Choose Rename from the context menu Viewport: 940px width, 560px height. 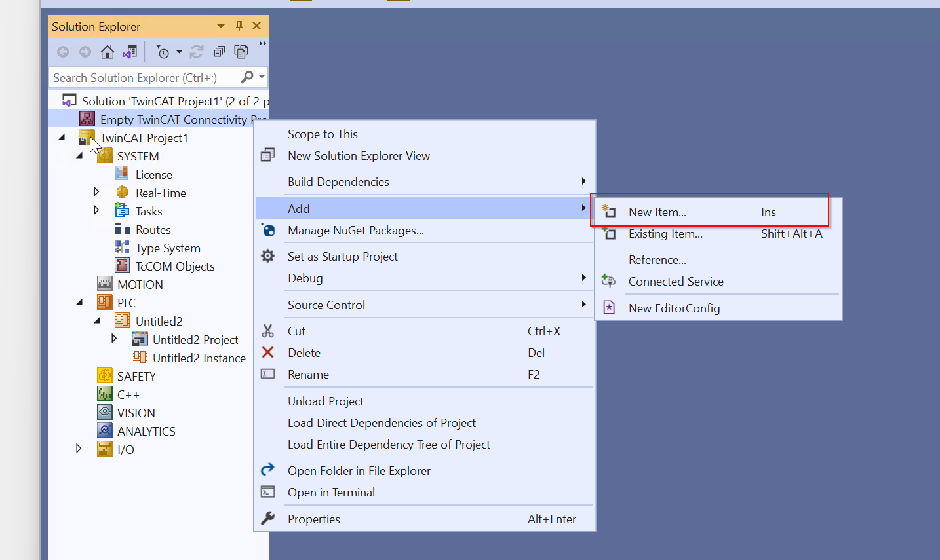[x=425, y=375]
